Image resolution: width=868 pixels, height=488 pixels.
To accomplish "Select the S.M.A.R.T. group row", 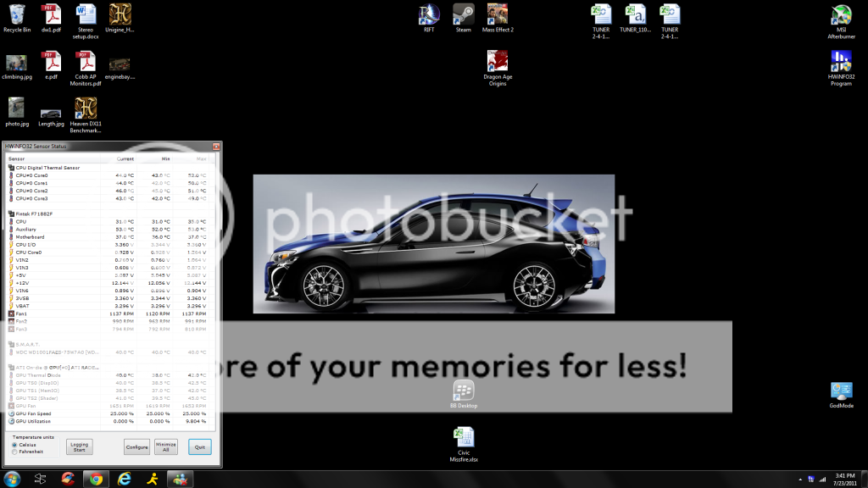I will [x=108, y=344].
